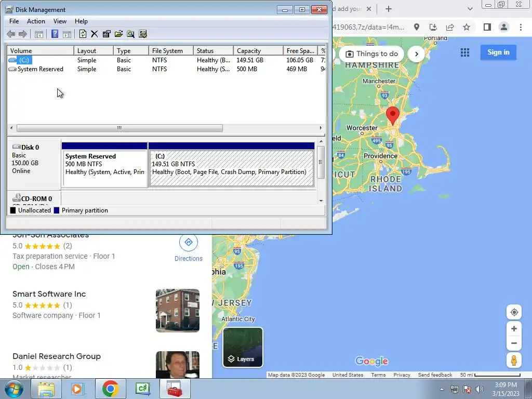532x399 pixels.
Task: Click the Explore magnifier toolbar icon
Action: (x=130, y=34)
